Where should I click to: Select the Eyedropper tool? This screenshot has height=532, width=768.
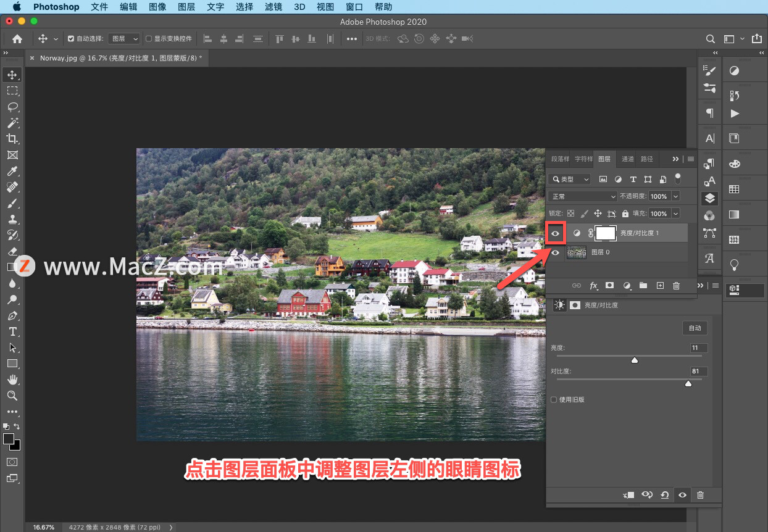pos(12,171)
